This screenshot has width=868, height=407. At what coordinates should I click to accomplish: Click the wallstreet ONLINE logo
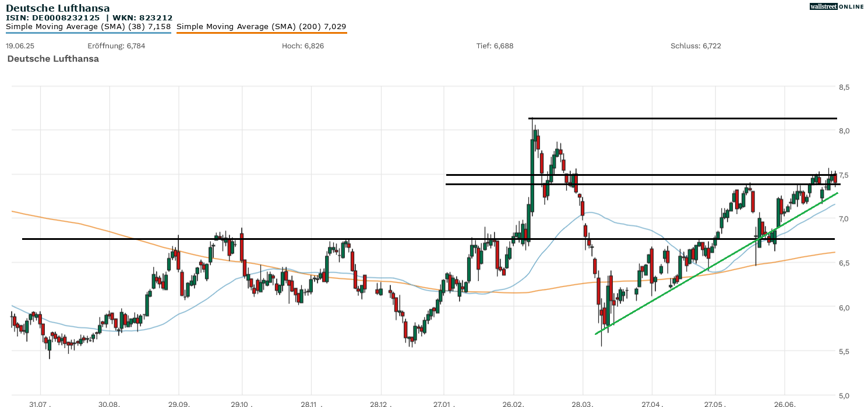pos(837,6)
